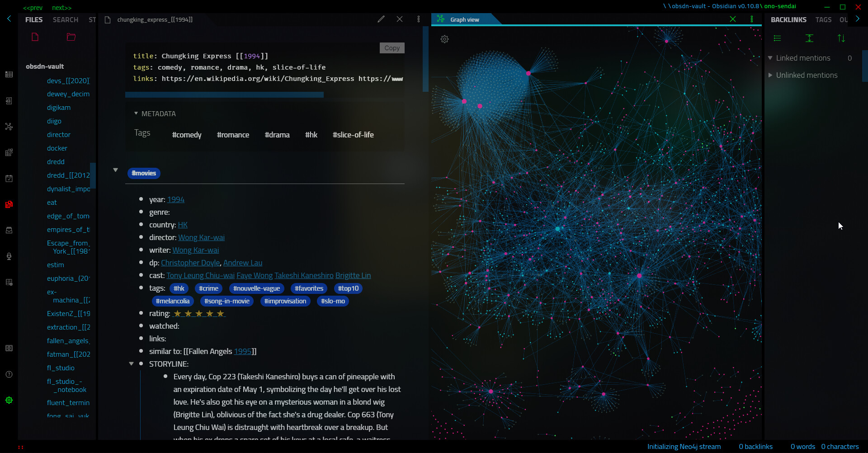
Task: Collapse the METADATA section
Action: 136,113
